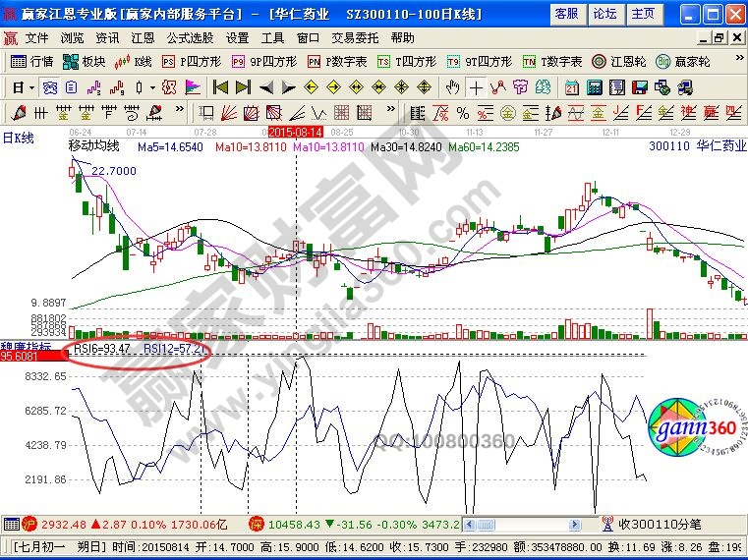Open the 9T四方形 tool
Image resolution: width=748 pixels, height=560 pixels.
point(480,62)
